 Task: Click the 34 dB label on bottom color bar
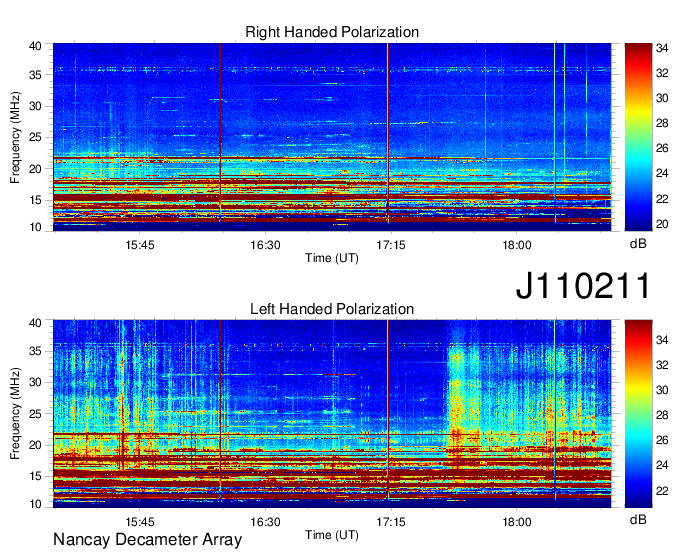point(662,340)
